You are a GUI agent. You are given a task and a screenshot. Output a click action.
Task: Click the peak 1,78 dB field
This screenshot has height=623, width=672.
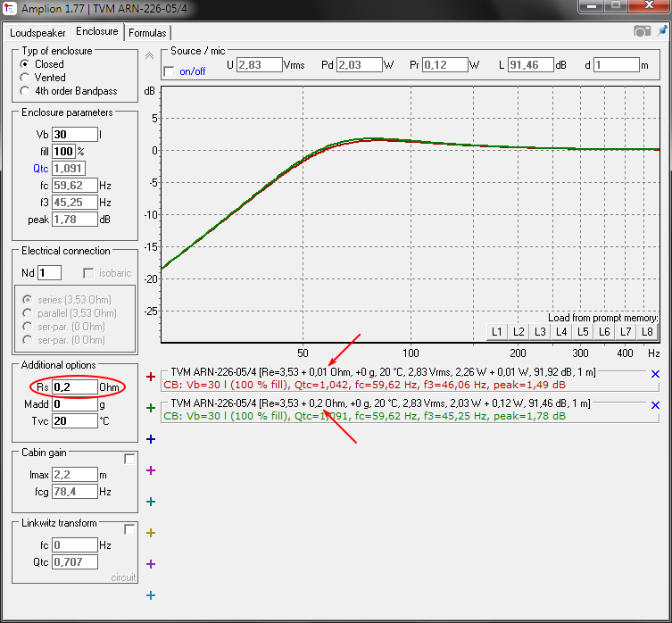coord(75,220)
